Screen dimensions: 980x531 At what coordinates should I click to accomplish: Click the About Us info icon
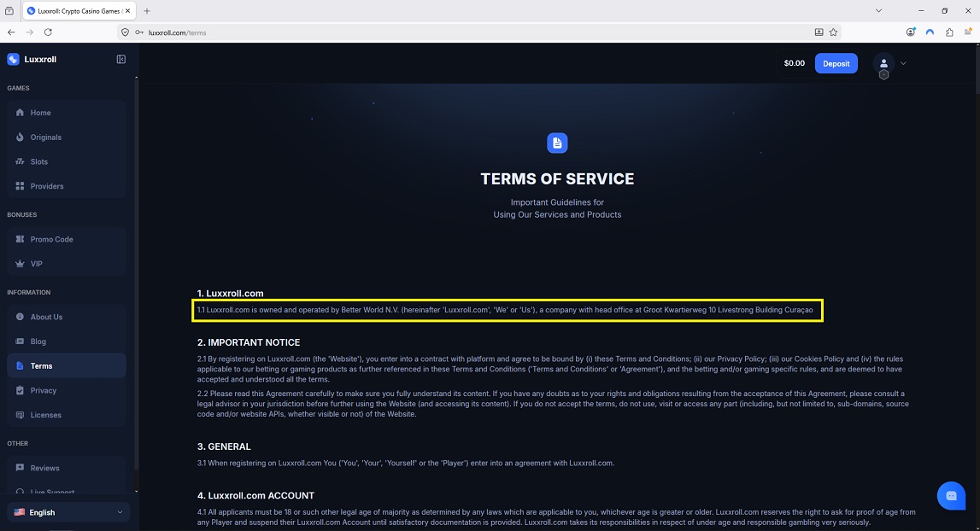[x=20, y=317]
